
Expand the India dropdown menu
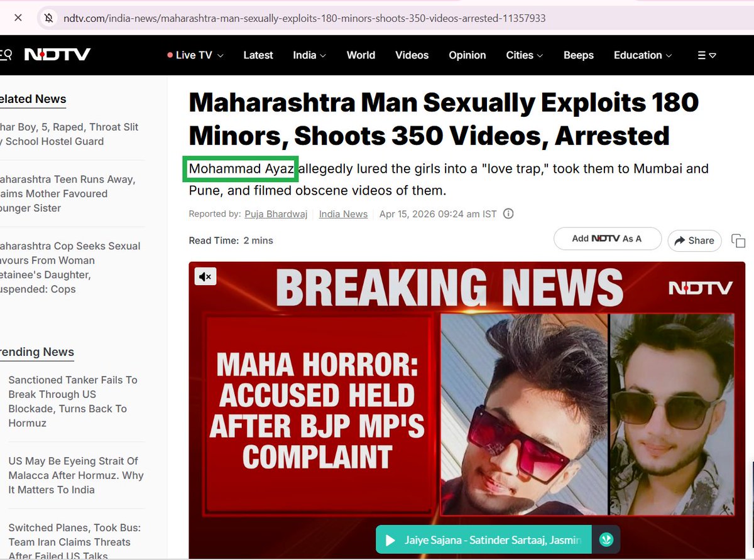310,55
